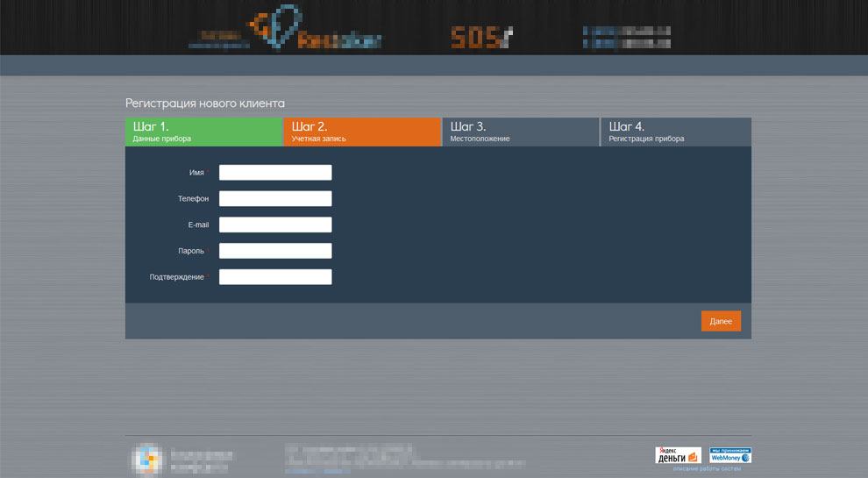The image size is (868, 478).
Task: Select the Шаг 2 Учетная запись tab
Action: point(362,132)
